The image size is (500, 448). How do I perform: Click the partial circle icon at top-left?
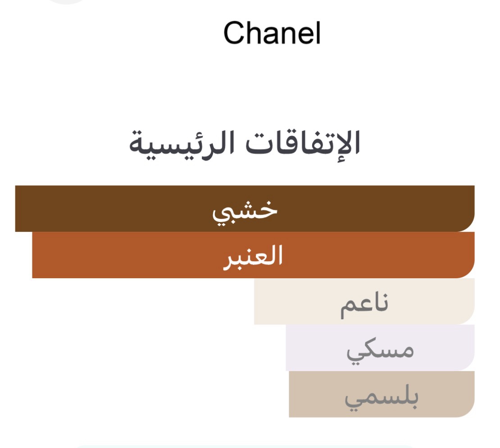point(67,2)
